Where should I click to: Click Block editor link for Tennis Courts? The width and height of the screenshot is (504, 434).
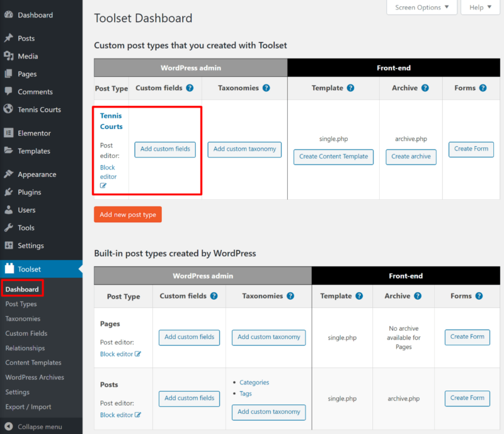(108, 172)
